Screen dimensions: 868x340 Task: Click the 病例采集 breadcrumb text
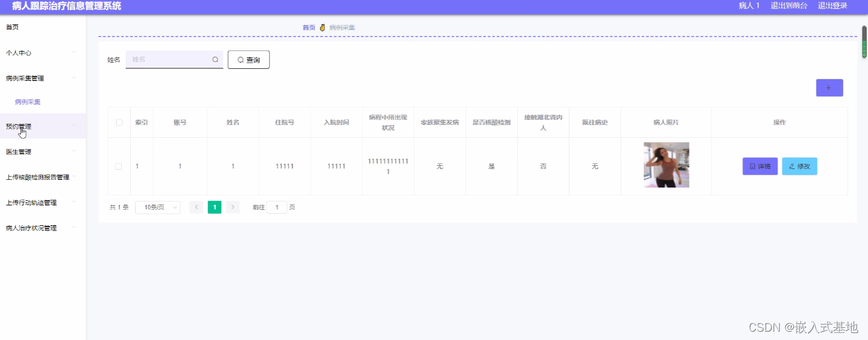pyautogui.click(x=342, y=27)
